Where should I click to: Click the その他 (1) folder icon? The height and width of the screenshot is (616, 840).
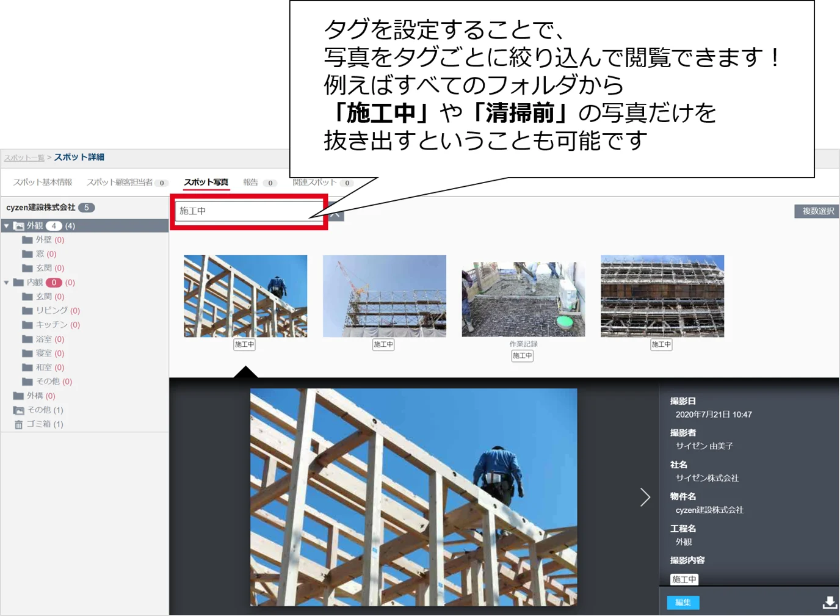(x=19, y=410)
